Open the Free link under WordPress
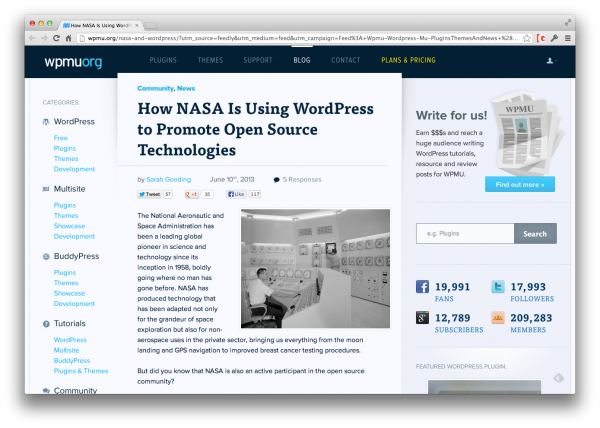The height and width of the screenshot is (428, 600). point(60,138)
